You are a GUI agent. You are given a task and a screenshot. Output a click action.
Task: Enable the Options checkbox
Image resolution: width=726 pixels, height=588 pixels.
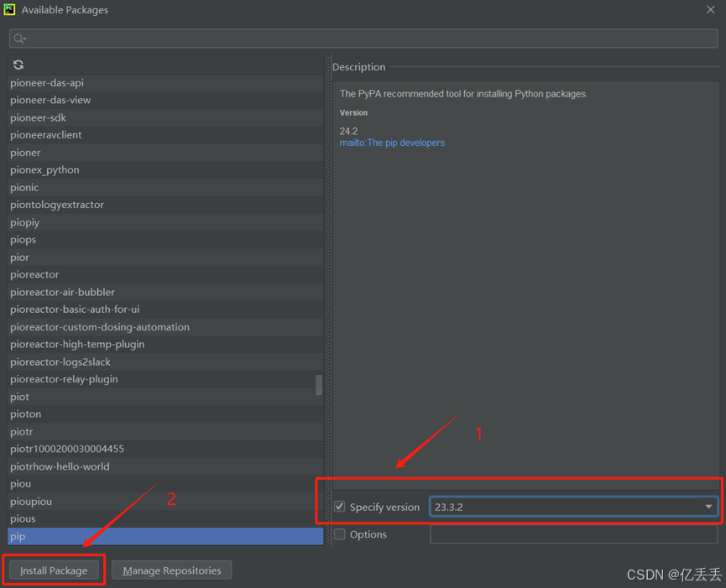(x=340, y=534)
